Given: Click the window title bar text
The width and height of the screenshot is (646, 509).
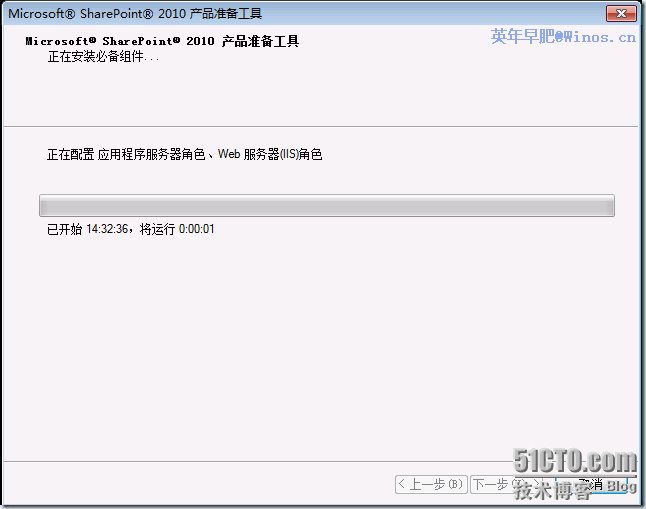Looking at the screenshot, I should 135,14.
